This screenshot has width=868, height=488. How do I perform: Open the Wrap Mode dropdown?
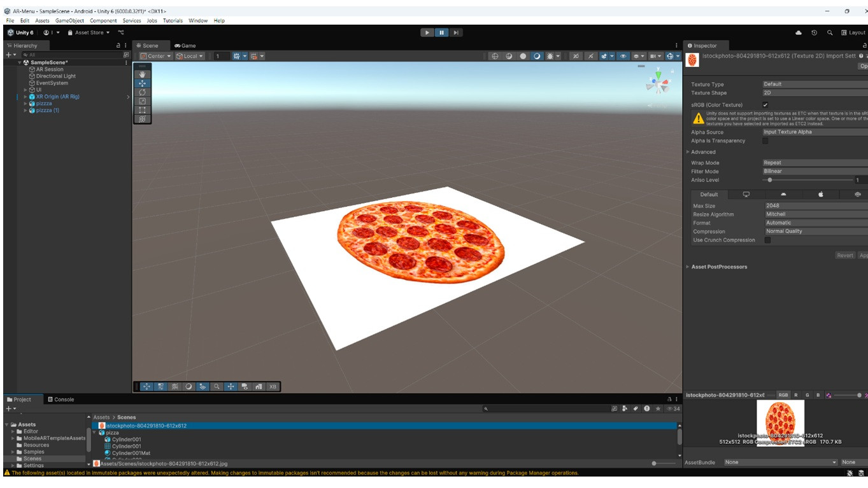pyautogui.click(x=814, y=163)
